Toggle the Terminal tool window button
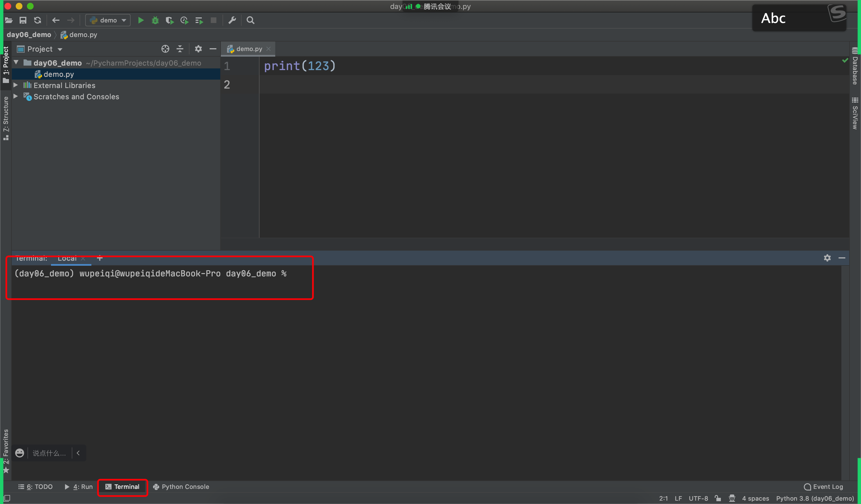The height and width of the screenshot is (504, 861). click(122, 487)
